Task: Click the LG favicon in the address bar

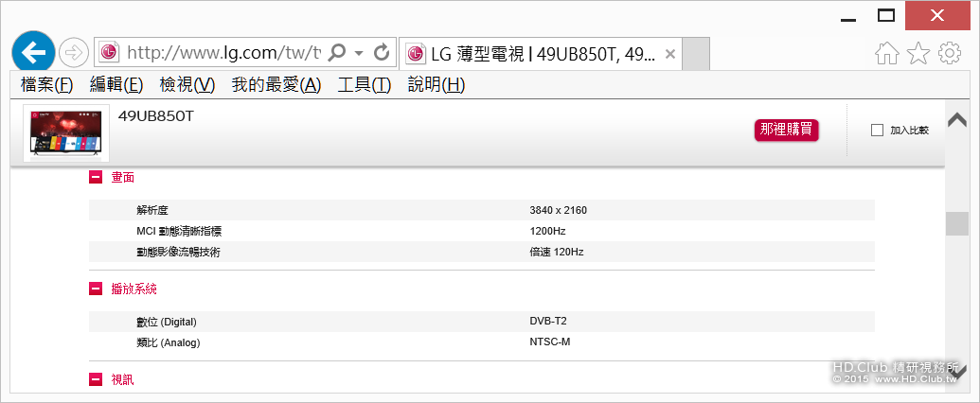Action: [110, 53]
